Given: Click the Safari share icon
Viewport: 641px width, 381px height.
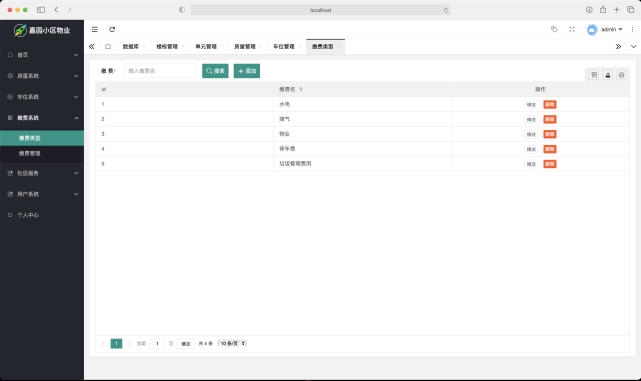Looking at the screenshot, I should pos(603,9).
